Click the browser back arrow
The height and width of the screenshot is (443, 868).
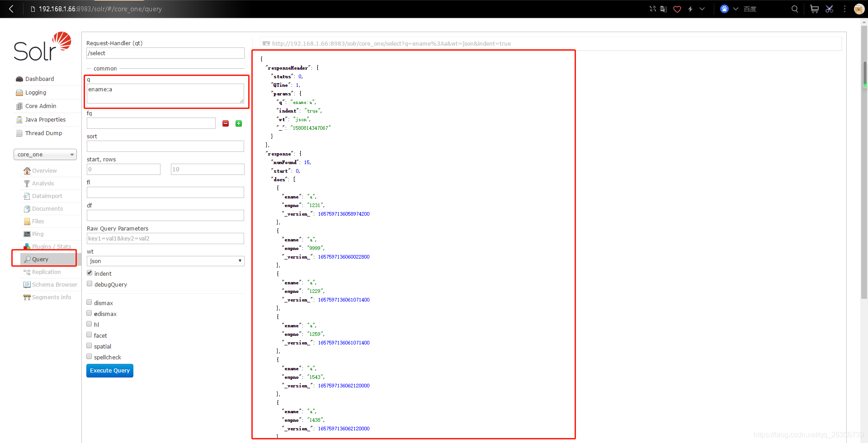point(11,9)
